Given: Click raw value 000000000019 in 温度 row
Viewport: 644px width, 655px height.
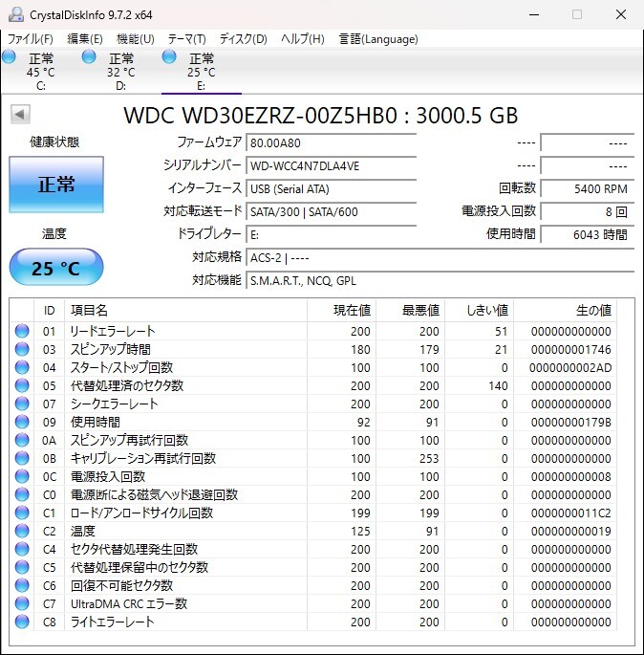Looking at the screenshot, I should click(x=570, y=531).
